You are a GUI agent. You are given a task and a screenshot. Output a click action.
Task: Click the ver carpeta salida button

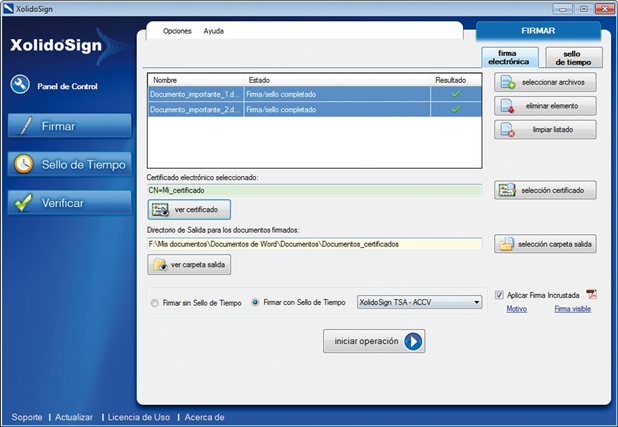click(x=189, y=265)
